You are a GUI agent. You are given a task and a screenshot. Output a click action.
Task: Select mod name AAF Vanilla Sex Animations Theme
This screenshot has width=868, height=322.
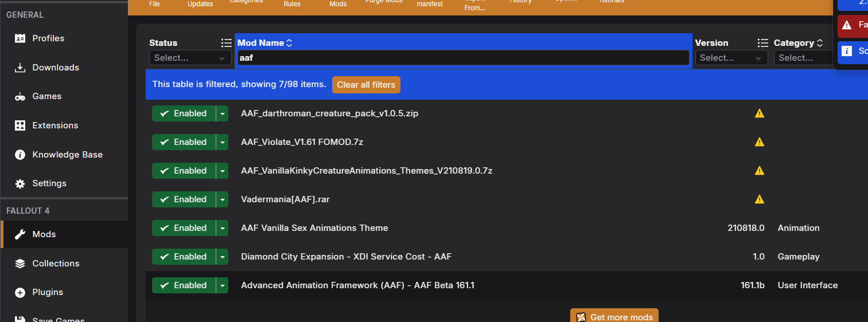click(314, 228)
